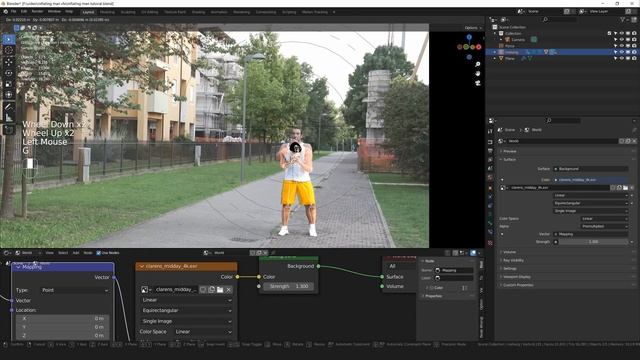Switch to the Layout workspace tab
The height and width of the screenshot is (360, 640).
pos(88,12)
